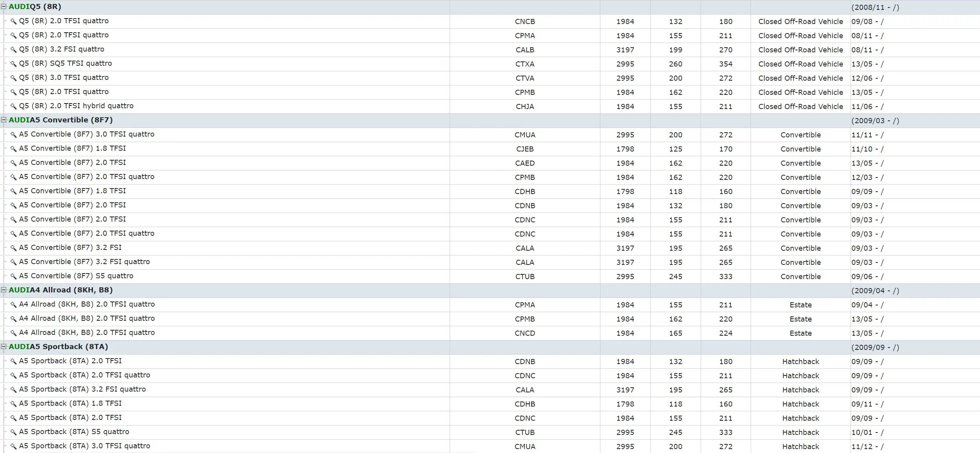Image resolution: width=980 pixels, height=453 pixels.
Task: Collapse the AUDI A5 Convertible (8F7) group
Action: tap(4, 120)
